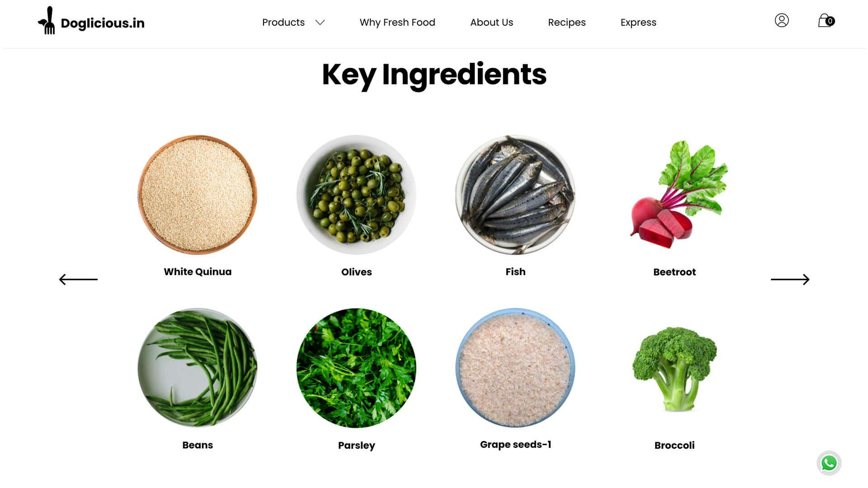Viewport: 868px width, 488px height.
Task: Click the Fish ingredient picture
Action: (x=515, y=195)
